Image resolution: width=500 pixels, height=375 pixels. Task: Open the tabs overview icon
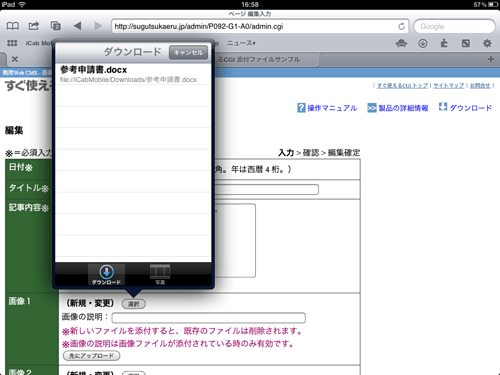(55, 26)
